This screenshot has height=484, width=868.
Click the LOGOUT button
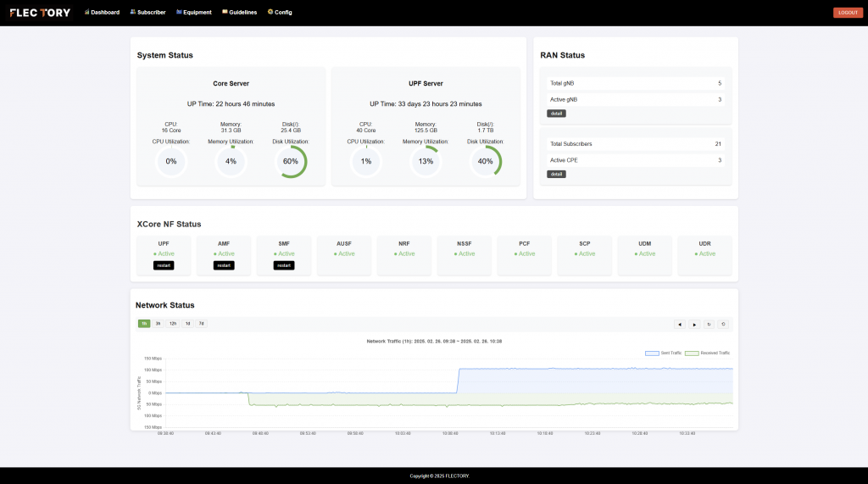pyautogui.click(x=848, y=12)
